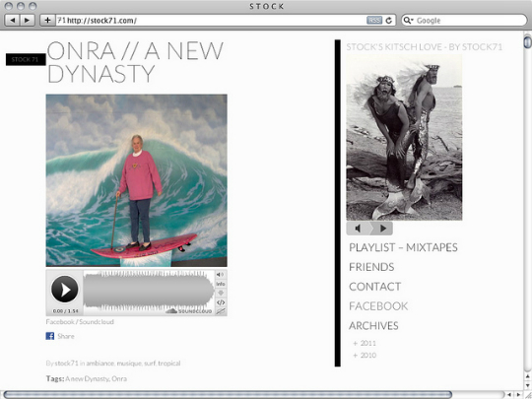Click the vertical scrollbar up arrow
532x399 pixels.
point(528,376)
